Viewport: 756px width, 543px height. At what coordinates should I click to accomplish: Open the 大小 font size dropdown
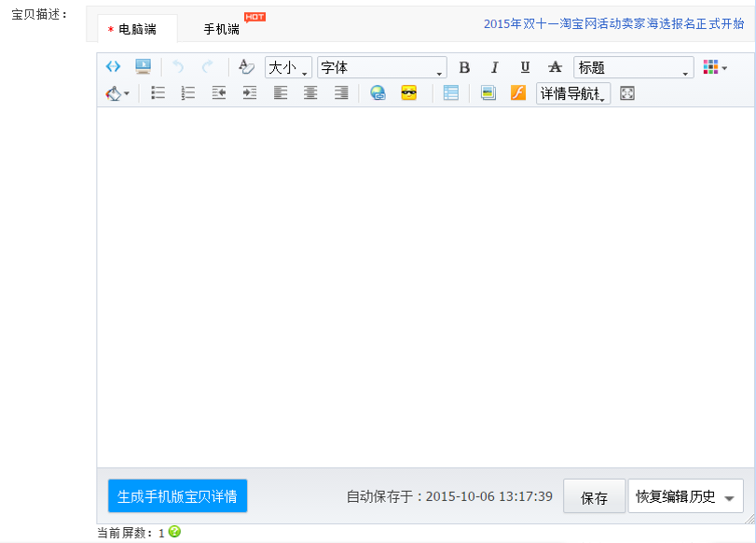285,66
